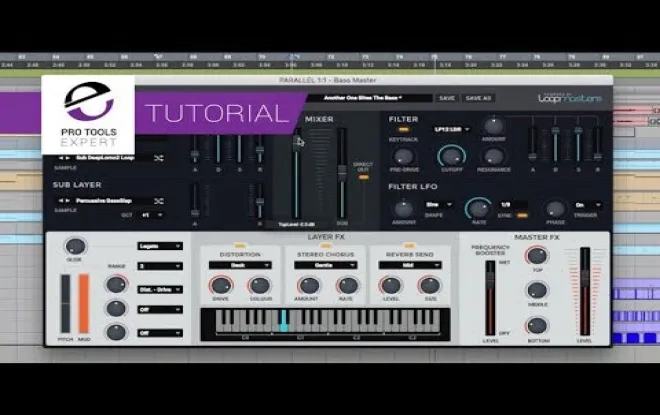The image size is (660, 415).
Task: Click the Sub Layer sample shuffle icon
Action: pyautogui.click(x=159, y=201)
